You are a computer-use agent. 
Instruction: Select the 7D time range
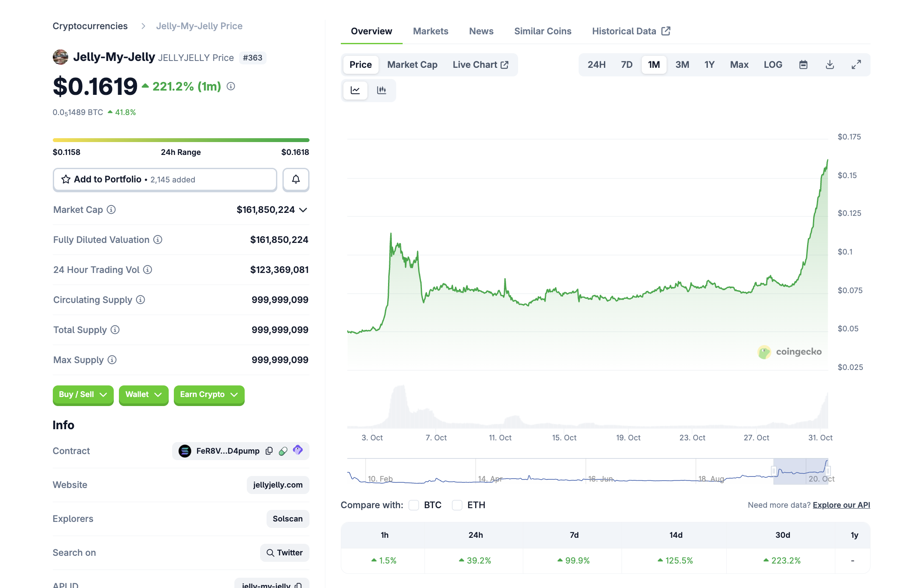tap(626, 65)
